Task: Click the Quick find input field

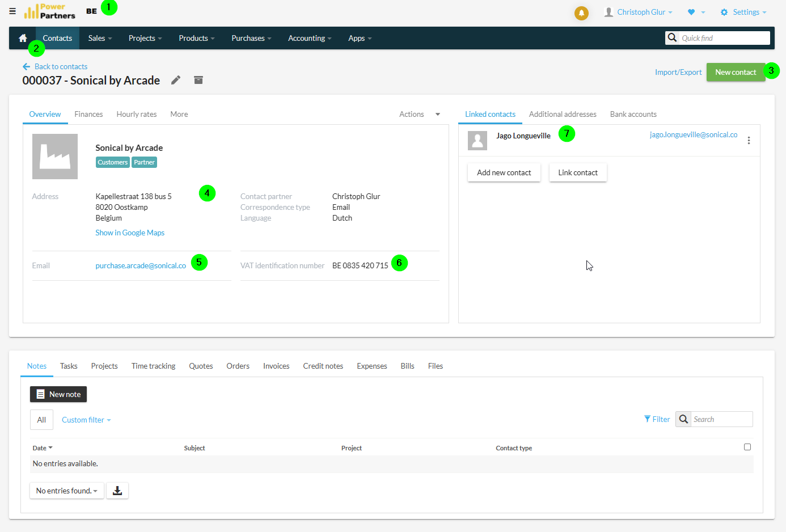Action: tap(724, 38)
